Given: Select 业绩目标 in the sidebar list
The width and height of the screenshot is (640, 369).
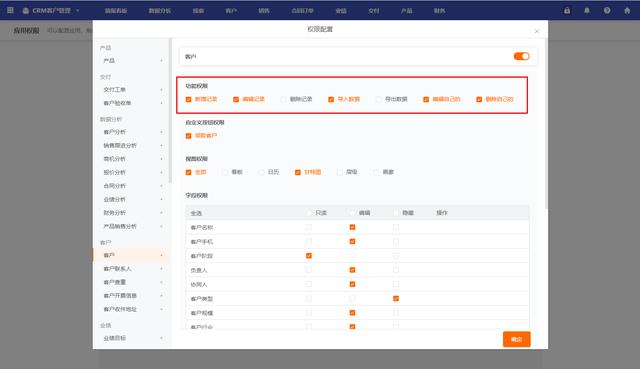Looking at the screenshot, I should pos(115,338).
